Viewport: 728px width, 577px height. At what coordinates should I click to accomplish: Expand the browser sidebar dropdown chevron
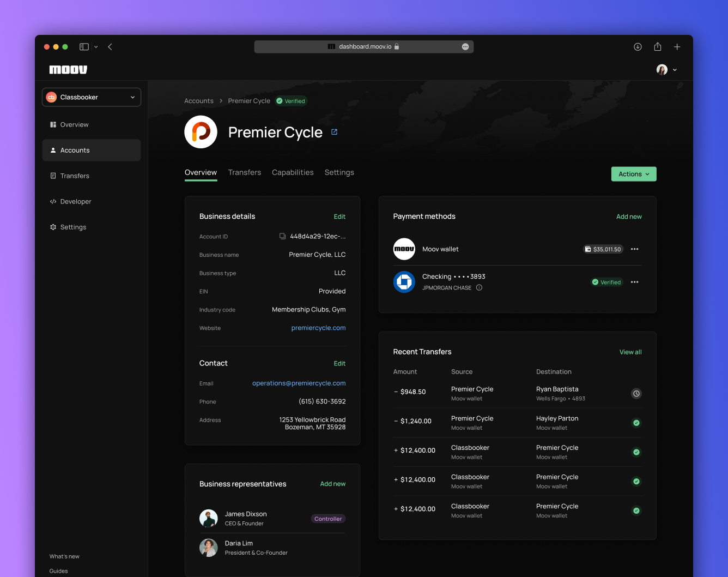tap(96, 47)
